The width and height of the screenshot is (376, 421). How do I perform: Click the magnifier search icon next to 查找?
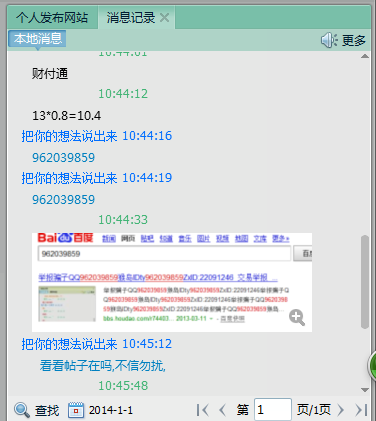(x=22, y=410)
